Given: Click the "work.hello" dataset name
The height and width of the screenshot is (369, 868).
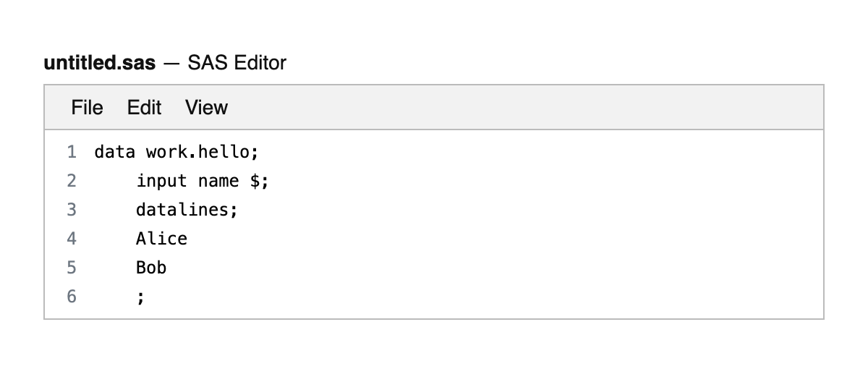Looking at the screenshot, I should point(197,152).
